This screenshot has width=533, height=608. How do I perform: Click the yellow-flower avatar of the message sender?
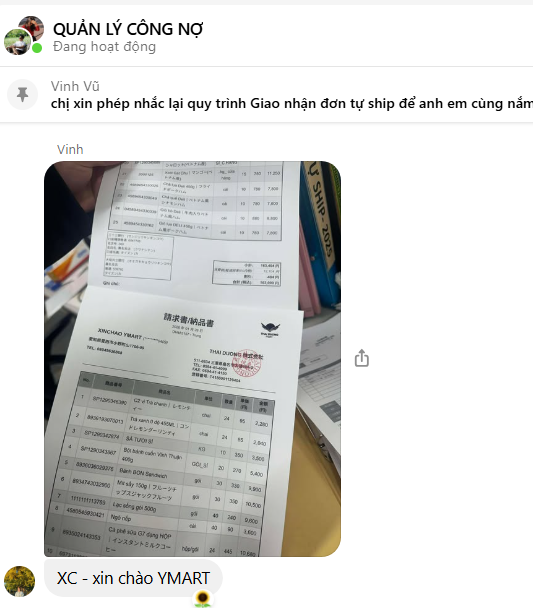(x=19, y=581)
